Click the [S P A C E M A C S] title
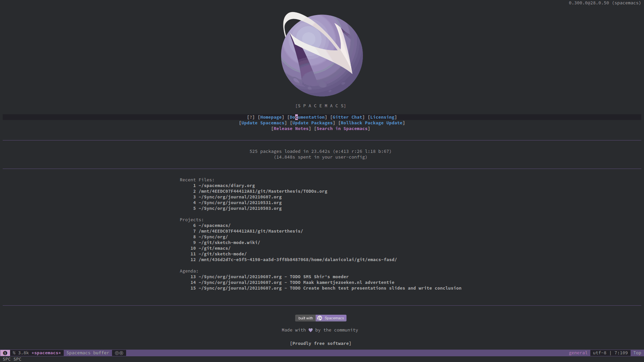 pyautogui.click(x=321, y=106)
